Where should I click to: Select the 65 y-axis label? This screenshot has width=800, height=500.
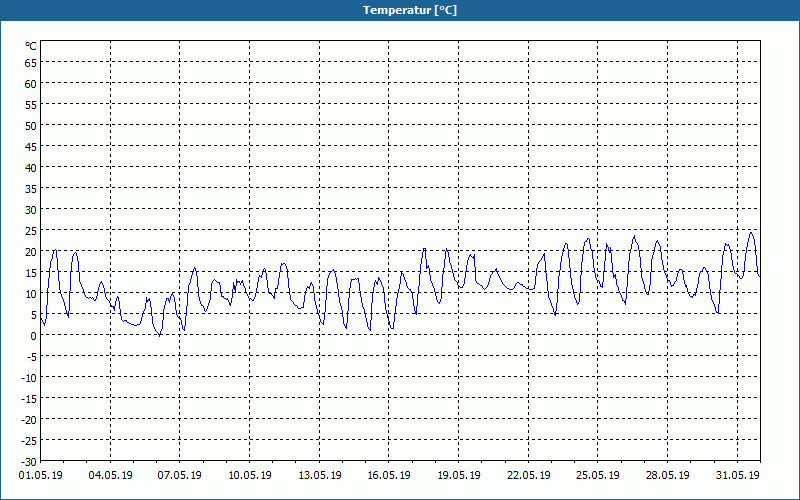tap(31, 63)
